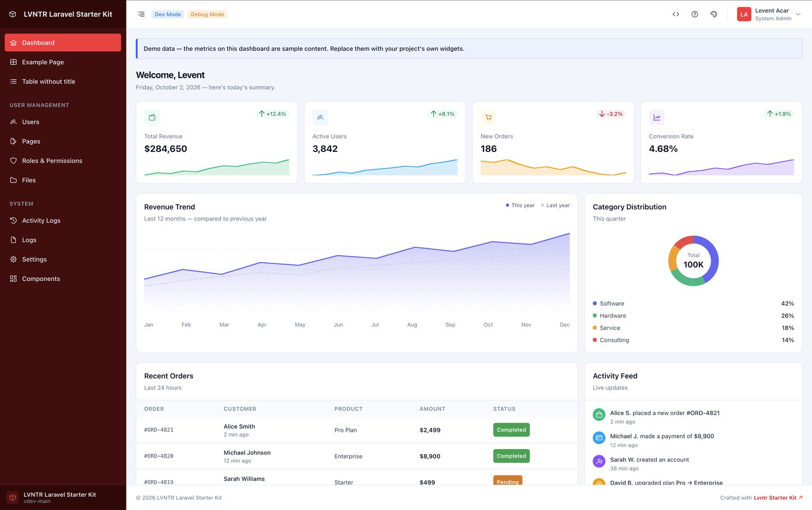Navigate to Activity Logs in sidebar
This screenshot has width=812, height=510.
pyautogui.click(x=63, y=220)
